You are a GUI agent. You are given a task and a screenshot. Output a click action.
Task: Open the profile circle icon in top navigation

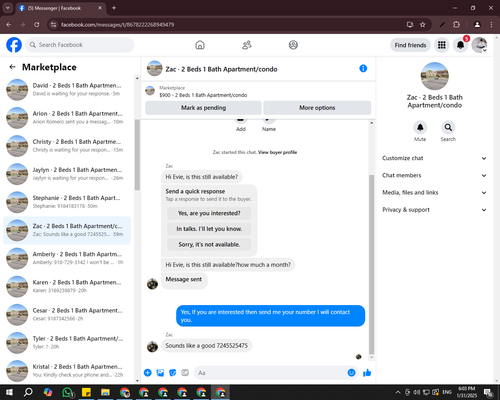293,45
